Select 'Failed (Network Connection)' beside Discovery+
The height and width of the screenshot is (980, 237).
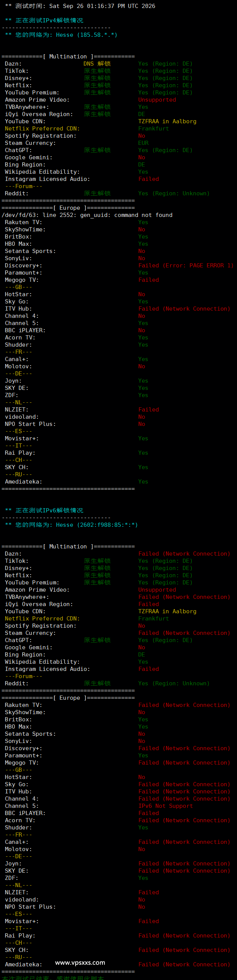185,748
